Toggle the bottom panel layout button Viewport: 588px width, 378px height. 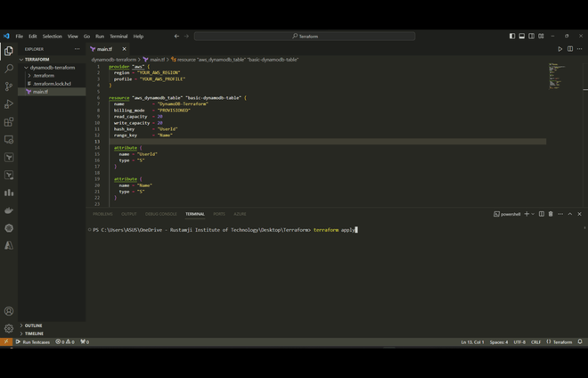click(x=522, y=37)
